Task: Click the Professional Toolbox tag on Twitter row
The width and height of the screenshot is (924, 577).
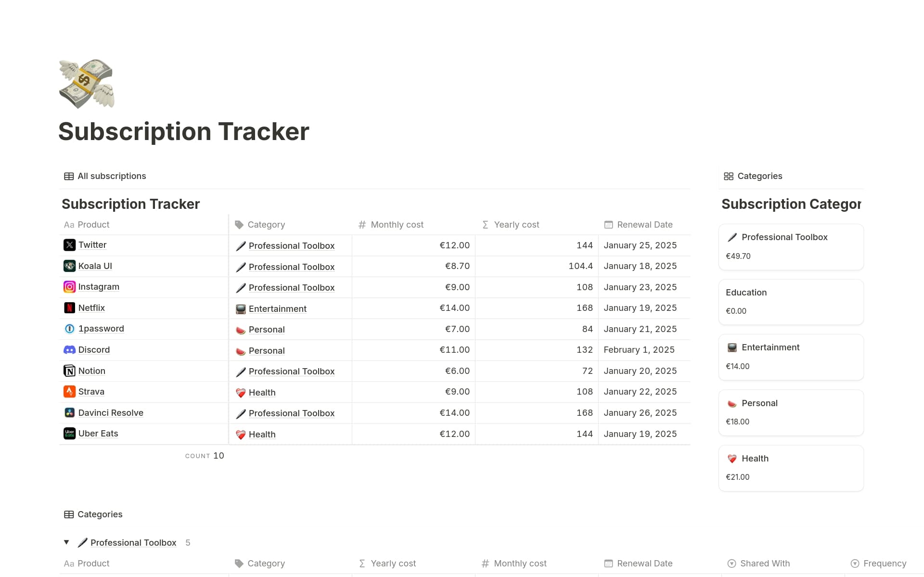Action: pos(292,245)
